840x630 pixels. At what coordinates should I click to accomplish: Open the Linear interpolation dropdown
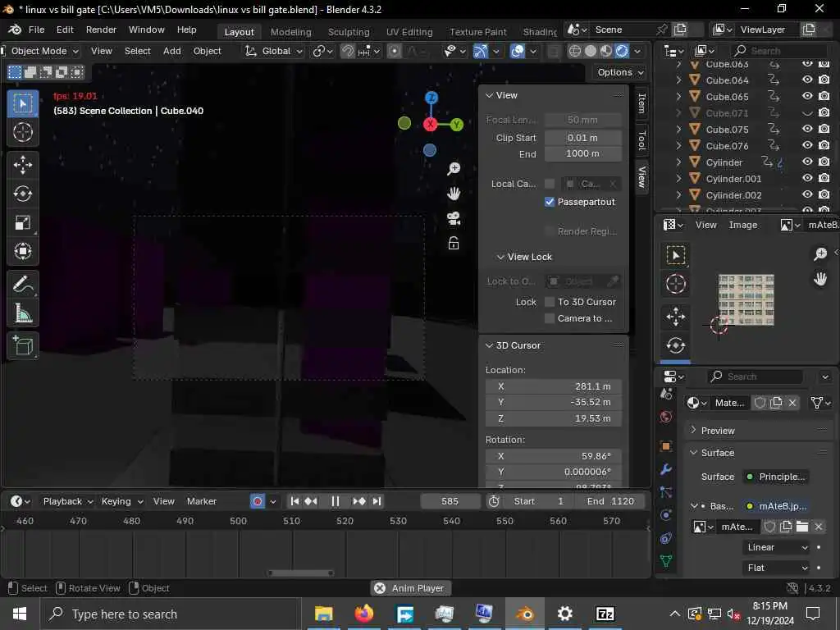(775, 547)
